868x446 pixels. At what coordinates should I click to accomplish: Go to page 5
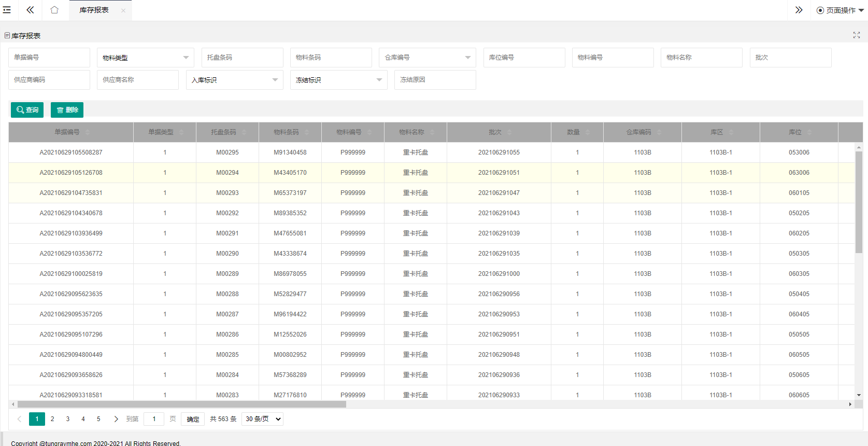point(98,419)
